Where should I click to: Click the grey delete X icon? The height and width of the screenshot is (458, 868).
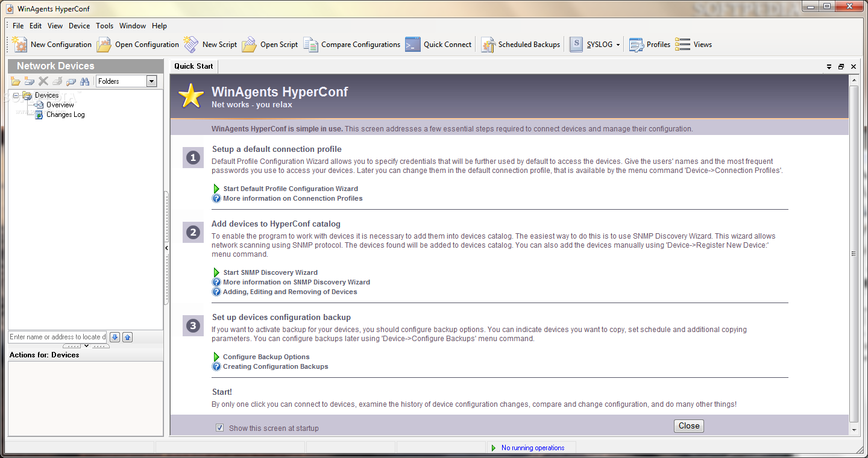click(x=43, y=81)
